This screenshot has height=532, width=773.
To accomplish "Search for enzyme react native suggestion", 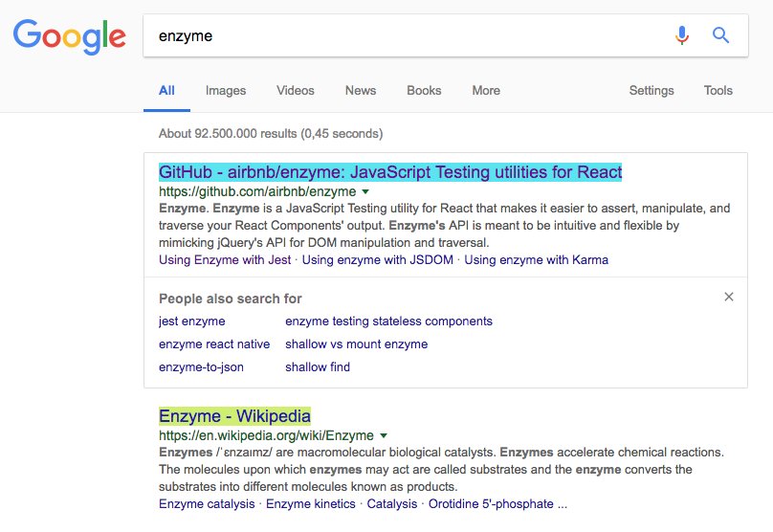I will pyautogui.click(x=214, y=344).
